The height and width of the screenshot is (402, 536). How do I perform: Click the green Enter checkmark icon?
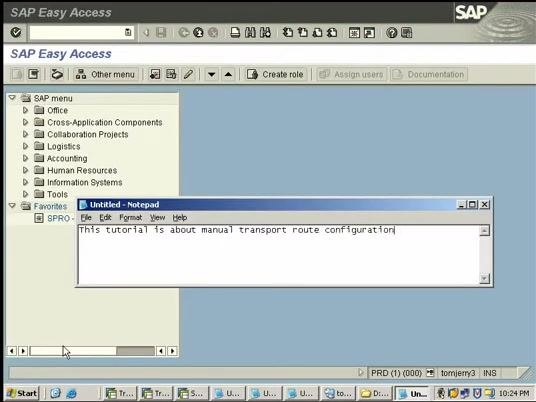pyautogui.click(x=16, y=33)
